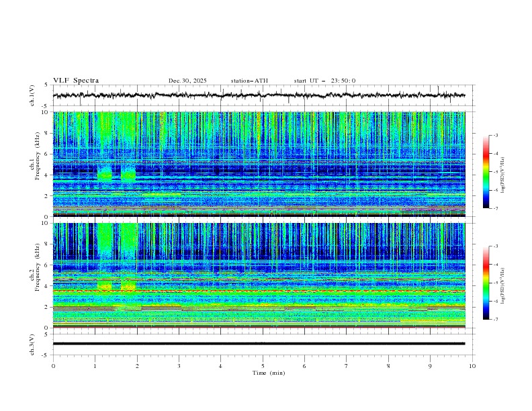Click the upper colorbar beside the ch.1 spectrogram
Screen dimensions: 532x411
486,172
